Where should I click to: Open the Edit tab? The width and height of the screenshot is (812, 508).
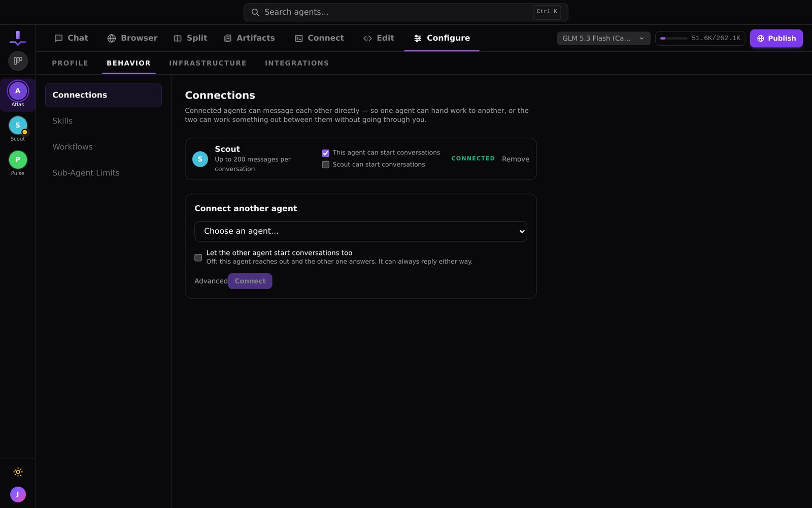tap(379, 38)
